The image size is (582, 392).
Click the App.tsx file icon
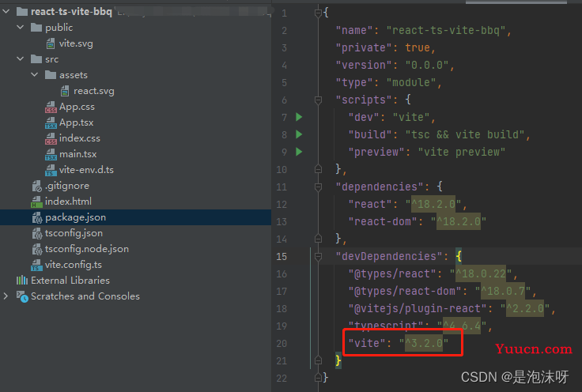(51, 122)
